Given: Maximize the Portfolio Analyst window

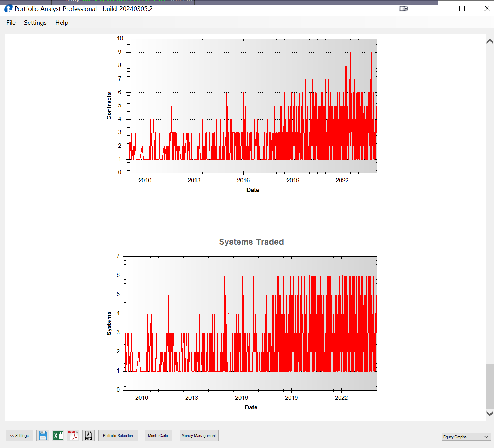Looking at the screenshot, I should [x=462, y=8].
